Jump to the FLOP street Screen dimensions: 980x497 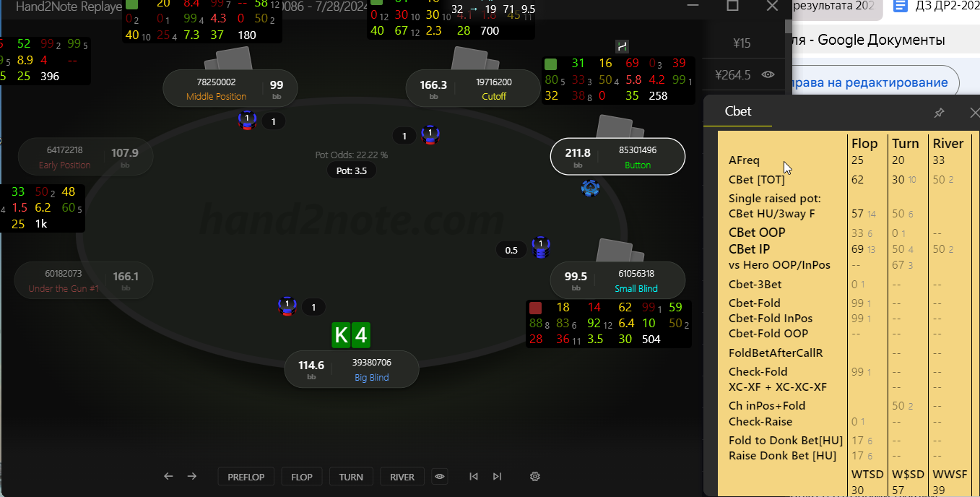click(x=302, y=477)
